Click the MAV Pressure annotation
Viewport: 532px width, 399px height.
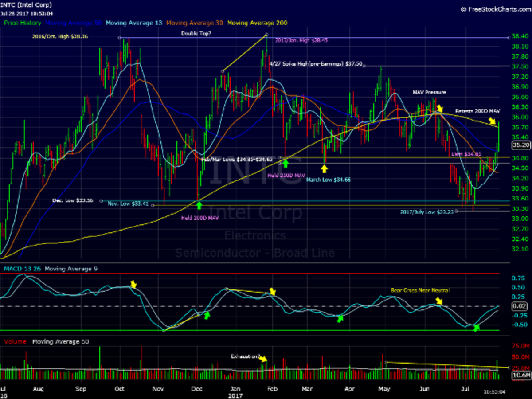pyautogui.click(x=430, y=92)
